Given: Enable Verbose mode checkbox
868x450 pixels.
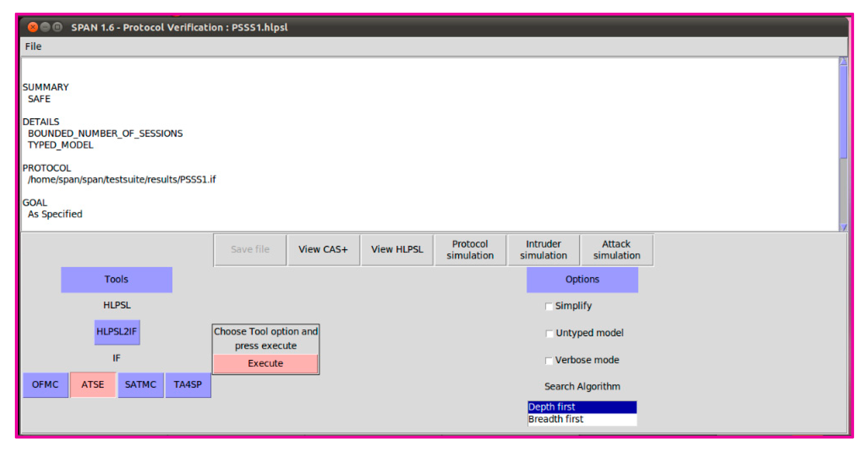Looking at the screenshot, I should tap(549, 360).
